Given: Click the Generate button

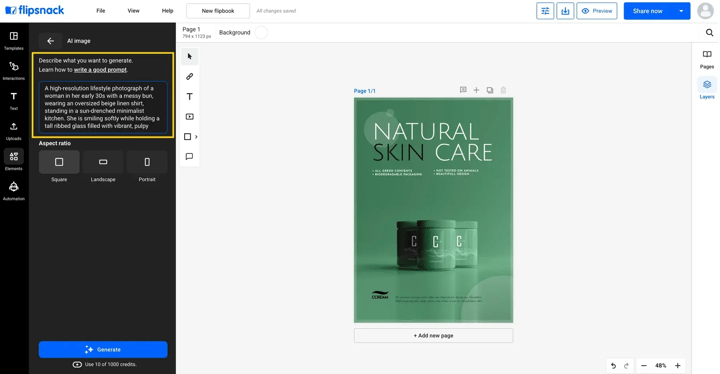Looking at the screenshot, I should click(103, 350).
